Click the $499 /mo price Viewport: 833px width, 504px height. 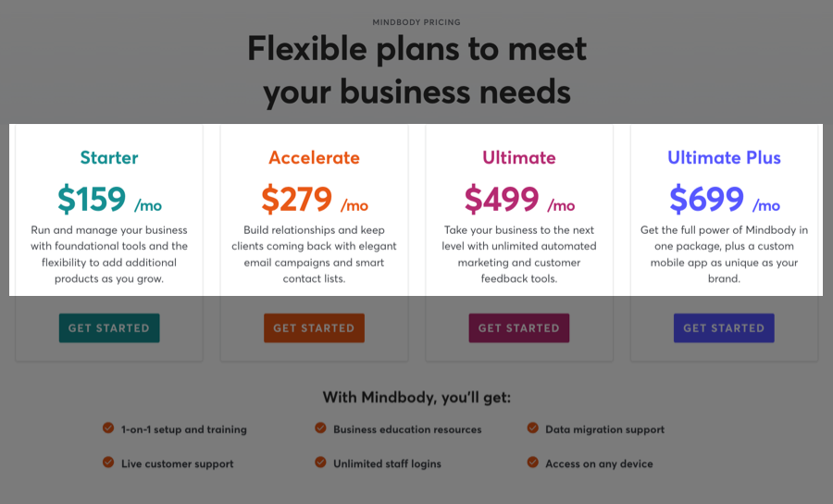tap(519, 200)
